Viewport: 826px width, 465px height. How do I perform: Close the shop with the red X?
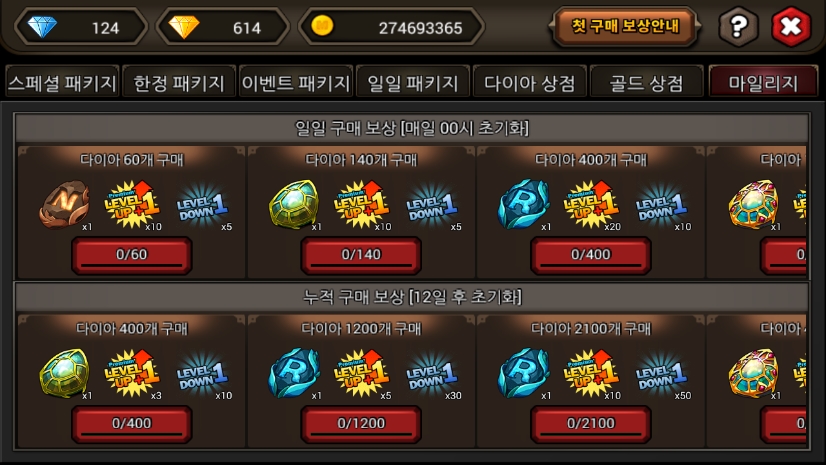click(791, 26)
